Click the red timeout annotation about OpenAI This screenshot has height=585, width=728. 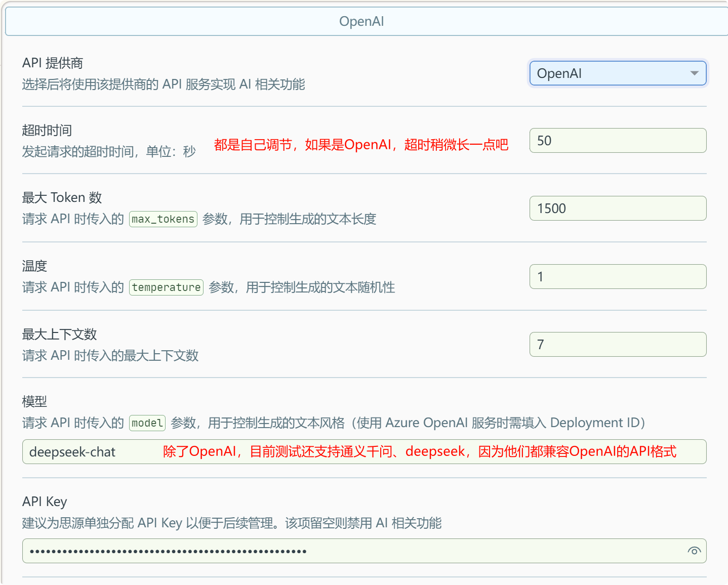(361, 145)
